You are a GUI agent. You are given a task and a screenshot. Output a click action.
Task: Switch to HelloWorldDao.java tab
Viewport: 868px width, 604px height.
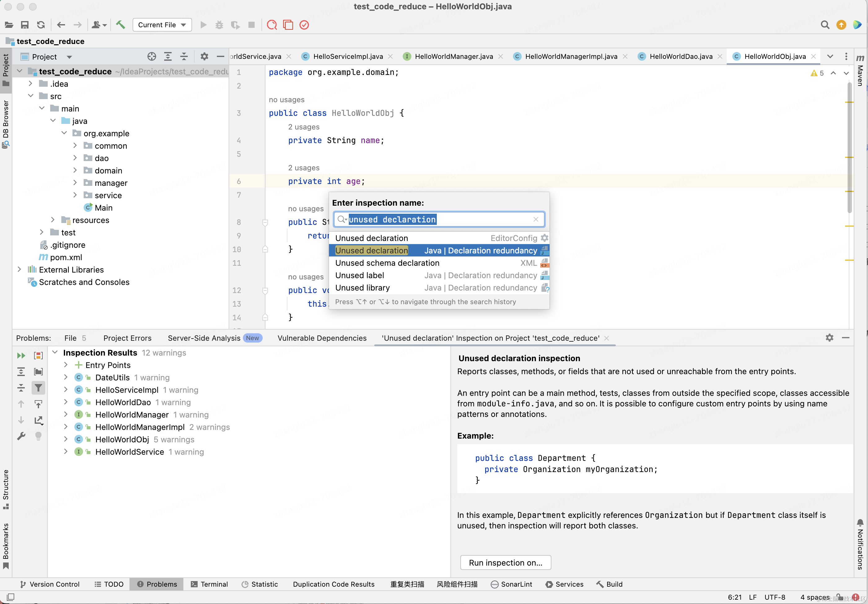(681, 57)
